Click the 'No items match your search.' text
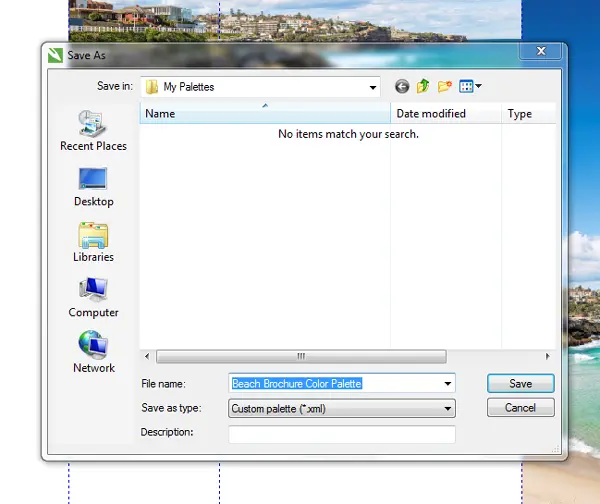 [348, 134]
